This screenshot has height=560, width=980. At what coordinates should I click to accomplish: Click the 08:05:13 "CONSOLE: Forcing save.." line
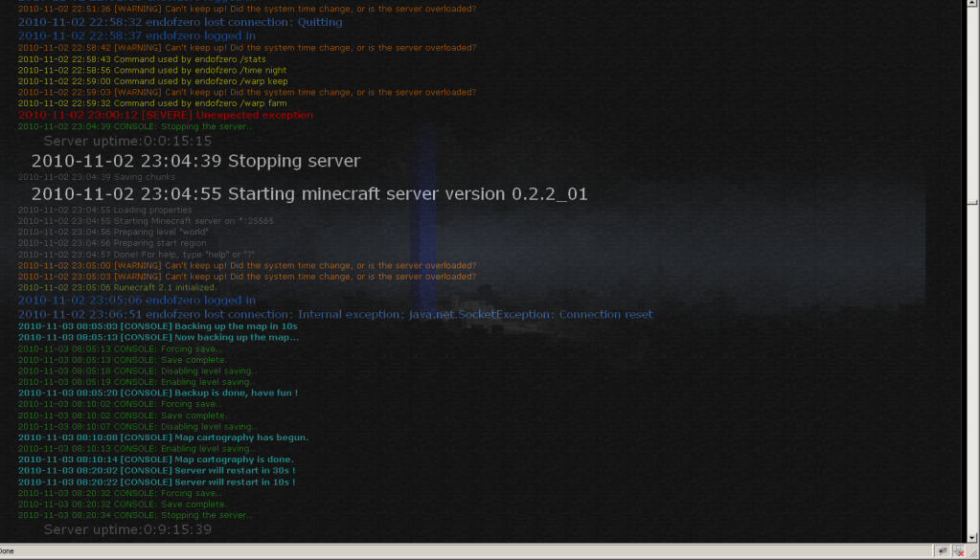[x=120, y=349]
